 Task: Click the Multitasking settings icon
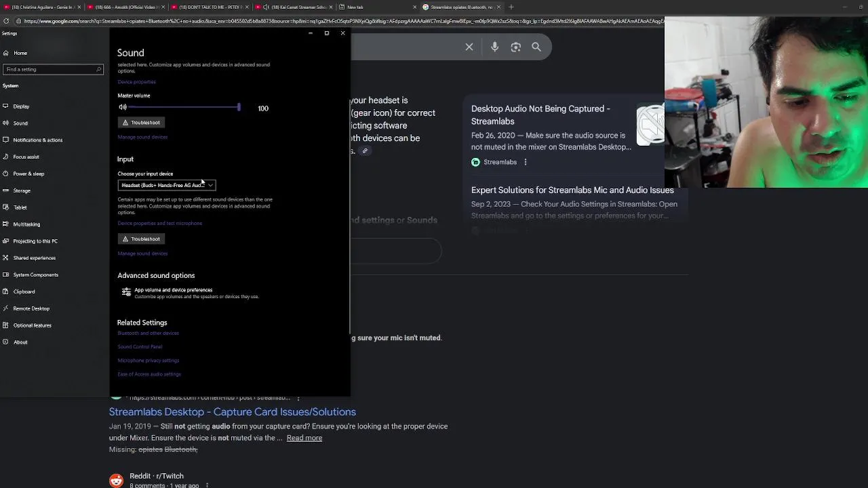[5, 224]
